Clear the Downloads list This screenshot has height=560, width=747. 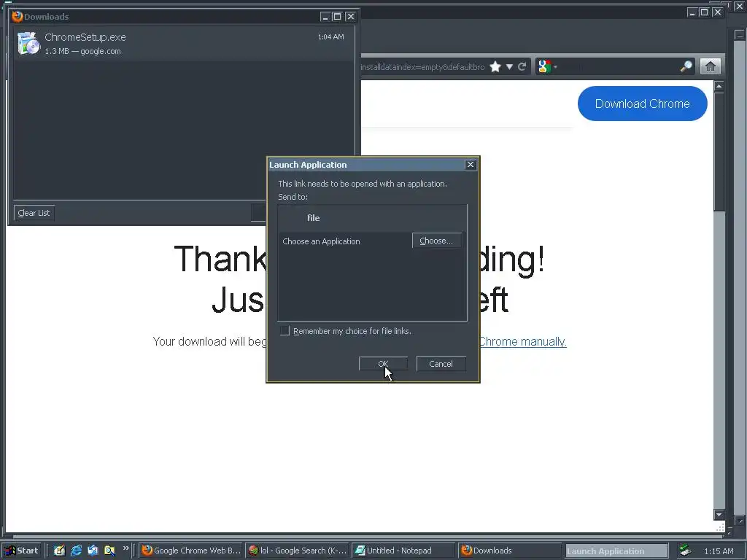pyautogui.click(x=34, y=213)
